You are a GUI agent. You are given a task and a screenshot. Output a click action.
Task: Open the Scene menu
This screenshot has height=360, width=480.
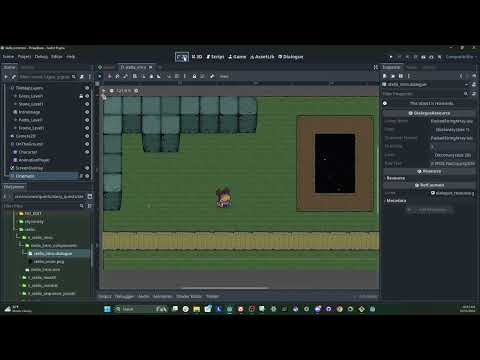tap(8, 57)
